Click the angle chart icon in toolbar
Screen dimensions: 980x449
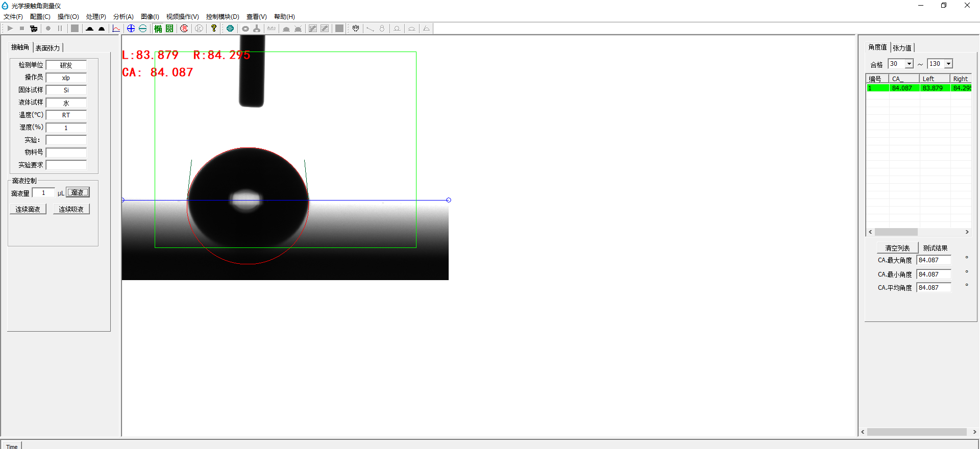pyautogui.click(x=116, y=29)
